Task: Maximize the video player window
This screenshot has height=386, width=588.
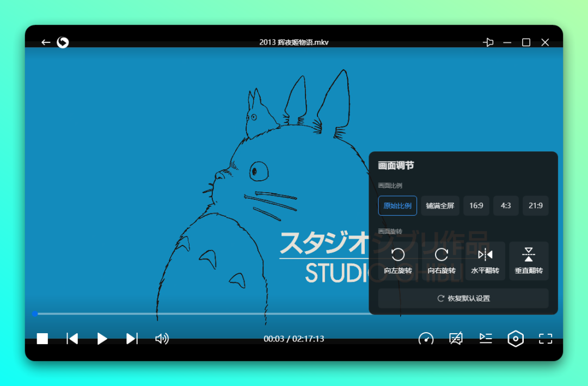Action: [x=526, y=42]
